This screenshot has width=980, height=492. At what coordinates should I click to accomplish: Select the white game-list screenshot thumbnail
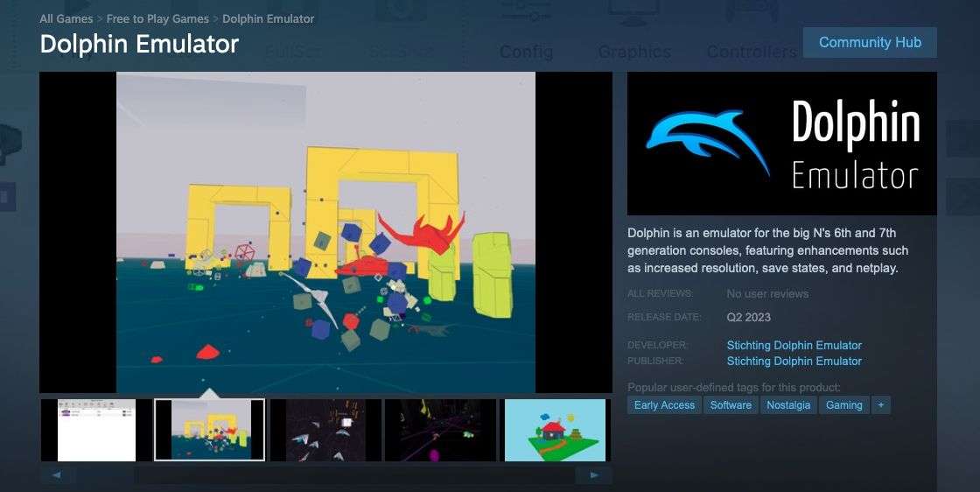pos(97,430)
